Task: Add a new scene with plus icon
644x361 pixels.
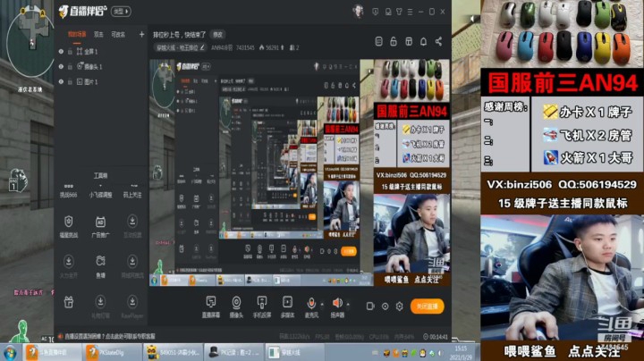Action: point(141,35)
